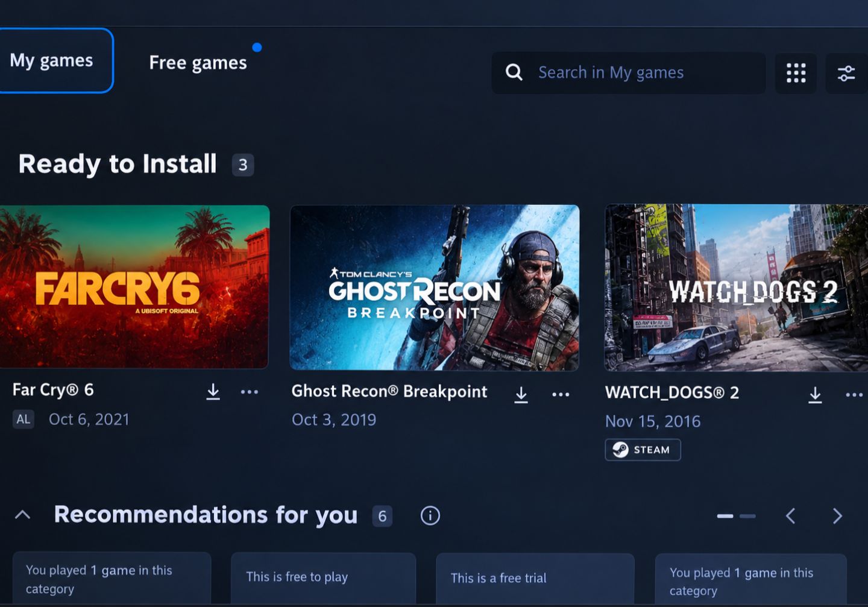Image resolution: width=868 pixels, height=607 pixels.
Task: Select the second recommendations page indicator
Action: [747, 516]
